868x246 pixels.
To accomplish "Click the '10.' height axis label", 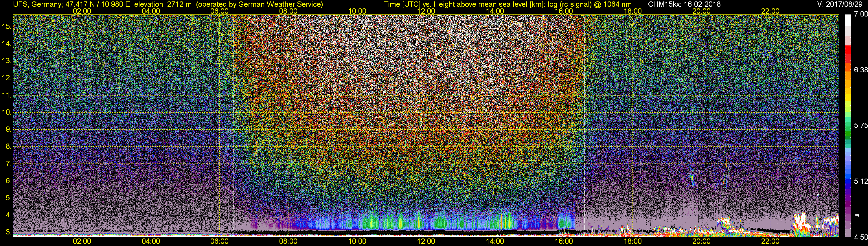I will tap(6, 112).
